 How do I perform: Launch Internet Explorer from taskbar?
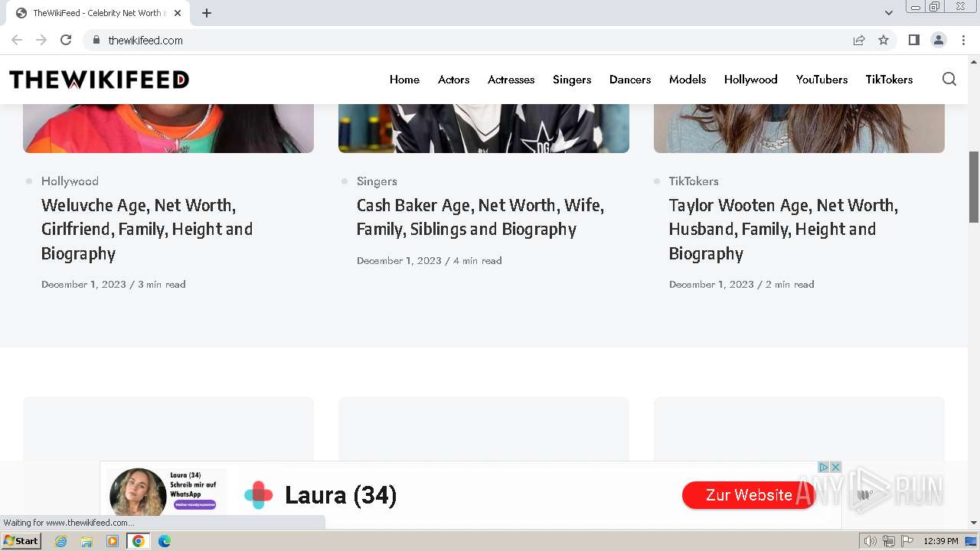(x=60, y=541)
